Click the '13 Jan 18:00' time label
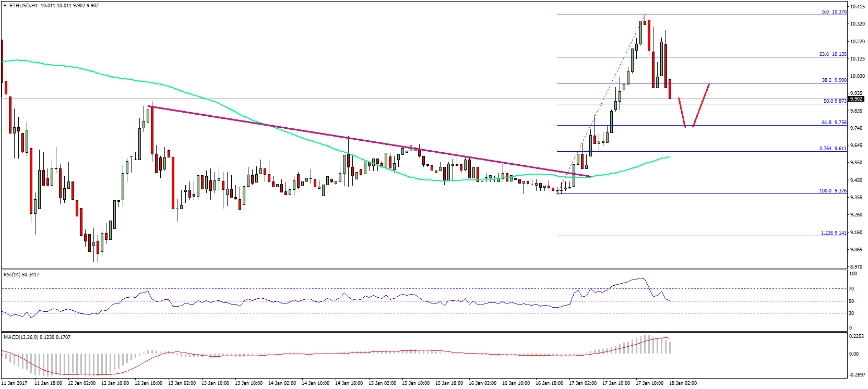The height and width of the screenshot is (389, 868). [249, 383]
